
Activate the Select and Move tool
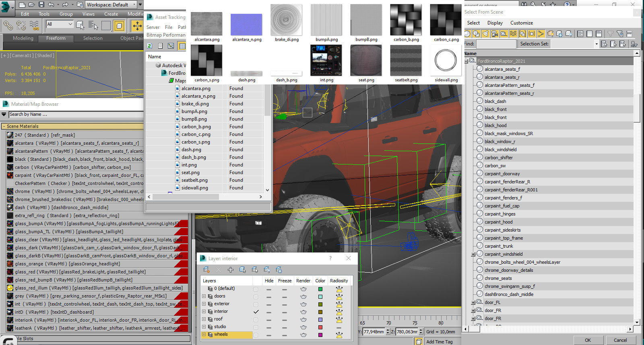[137, 26]
